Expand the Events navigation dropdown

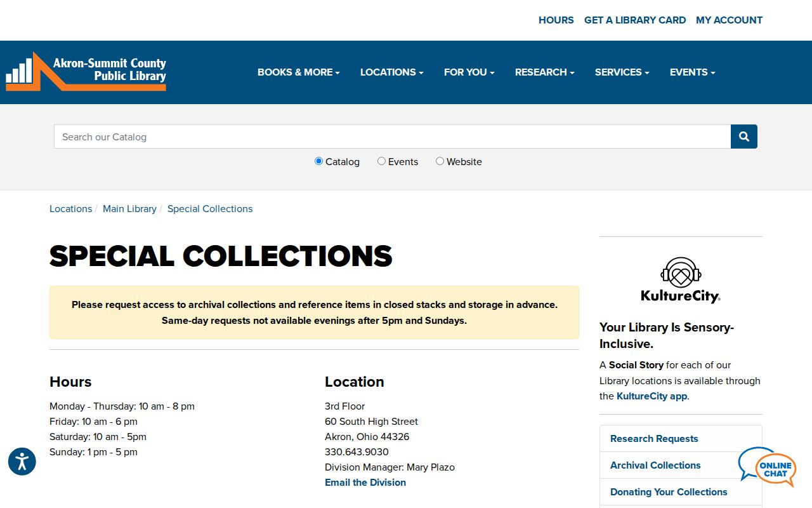point(693,72)
